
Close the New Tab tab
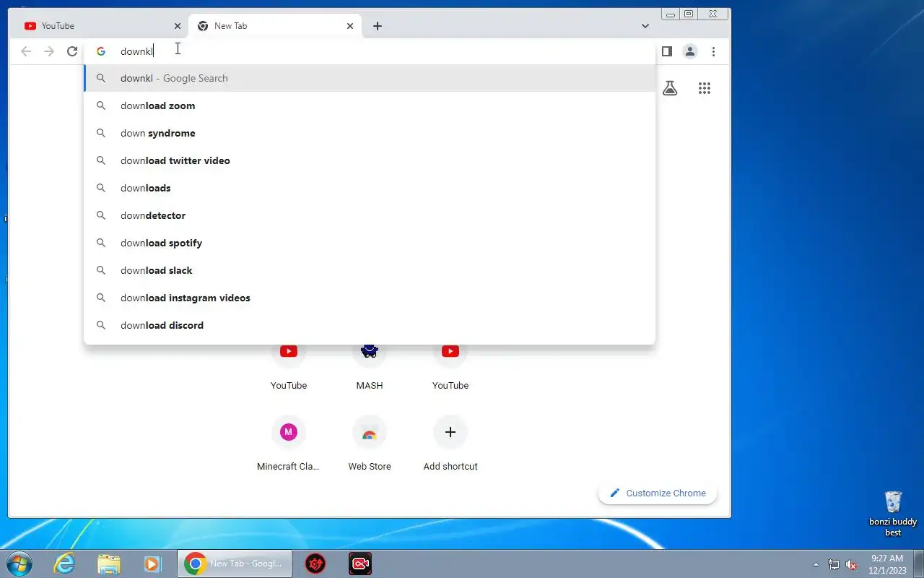tap(350, 26)
